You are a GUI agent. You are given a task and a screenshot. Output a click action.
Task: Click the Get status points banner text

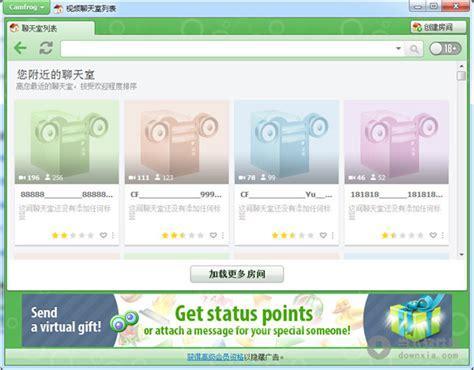click(244, 314)
